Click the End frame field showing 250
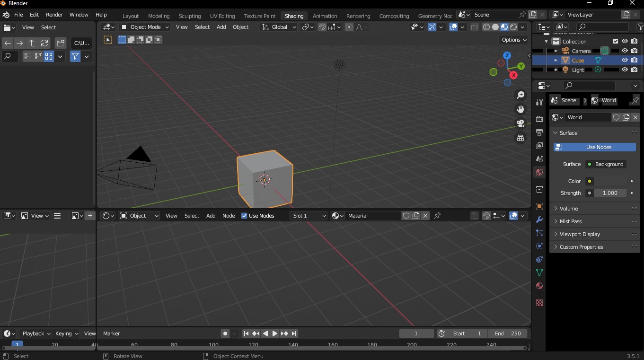644x360 pixels. (x=508, y=334)
